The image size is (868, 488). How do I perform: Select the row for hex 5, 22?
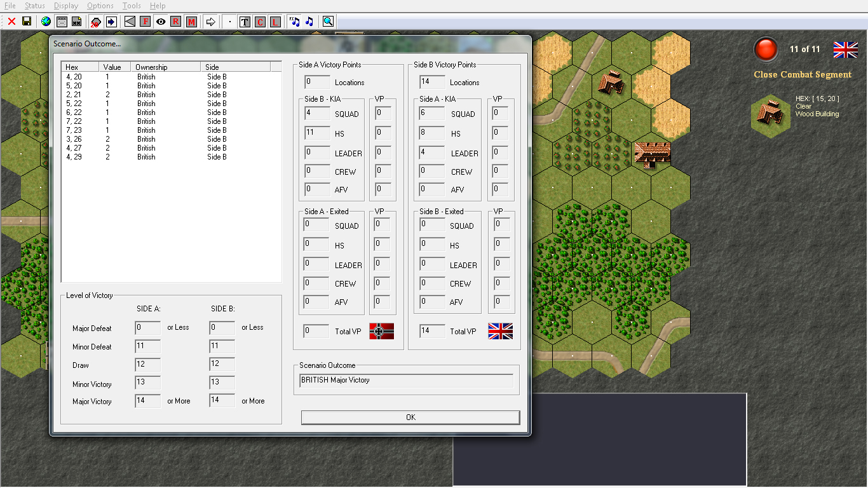coord(171,104)
